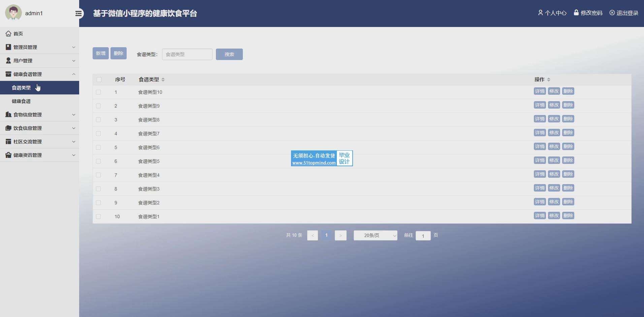644x317 pixels.
Task: Focus the 食谱类型 search input field
Action: coord(187,54)
